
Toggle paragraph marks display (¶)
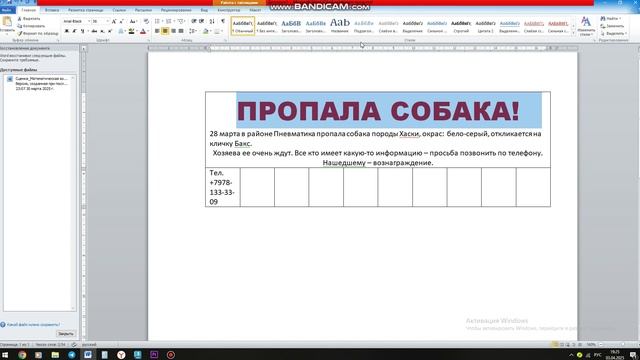click(223, 21)
